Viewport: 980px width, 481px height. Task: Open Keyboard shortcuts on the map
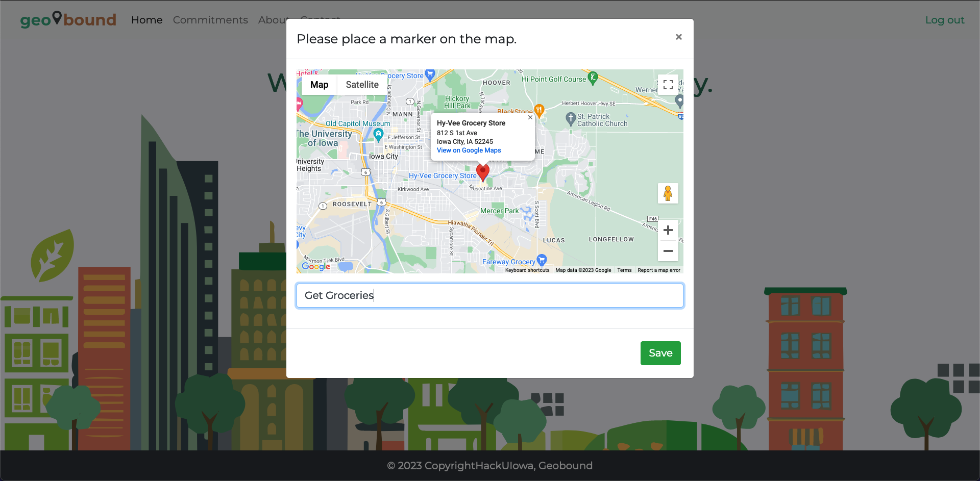pos(527,270)
